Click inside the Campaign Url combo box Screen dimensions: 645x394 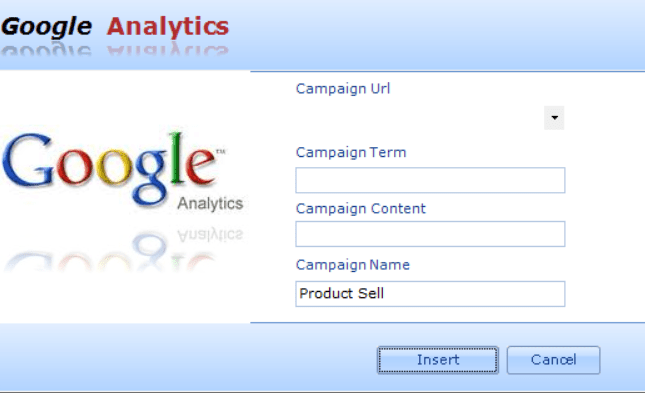(420, 118)
